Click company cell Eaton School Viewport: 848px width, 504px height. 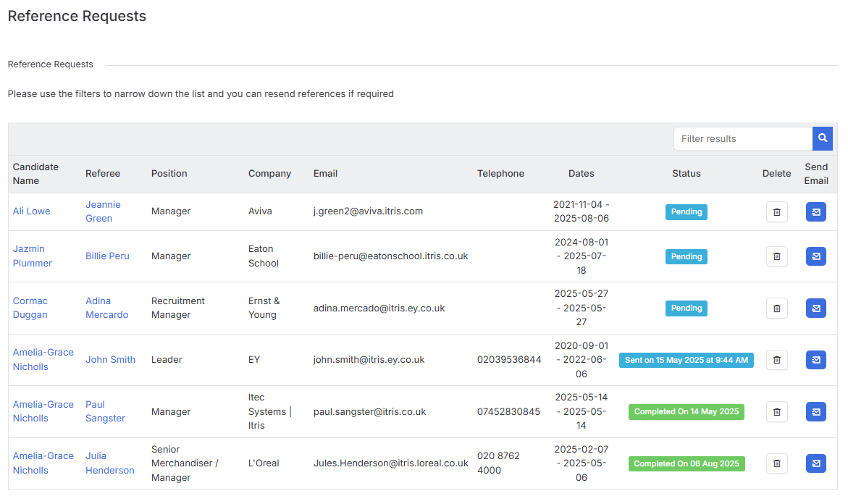click(264, 256)
